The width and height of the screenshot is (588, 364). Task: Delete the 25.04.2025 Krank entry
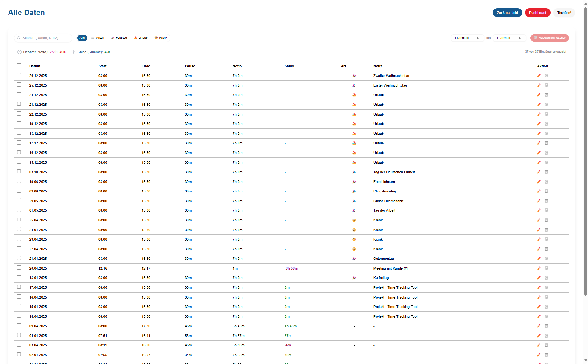[546, 220]
